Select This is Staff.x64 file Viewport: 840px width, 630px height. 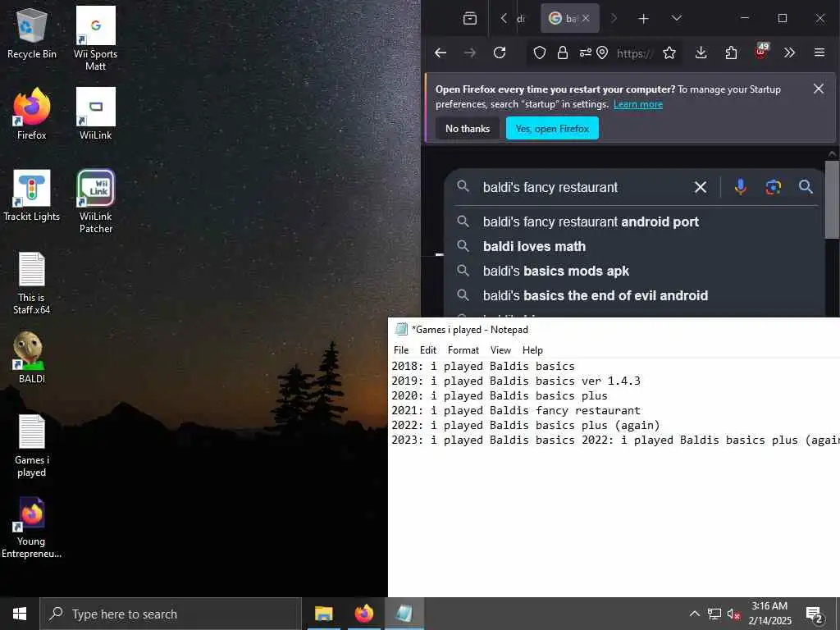pyautogui.click(x=32, y=283)
